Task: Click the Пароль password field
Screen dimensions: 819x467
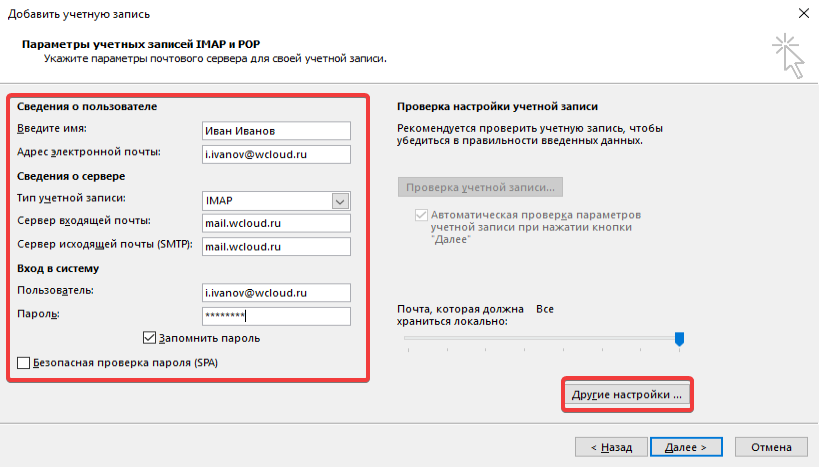Action: (275, 316)
